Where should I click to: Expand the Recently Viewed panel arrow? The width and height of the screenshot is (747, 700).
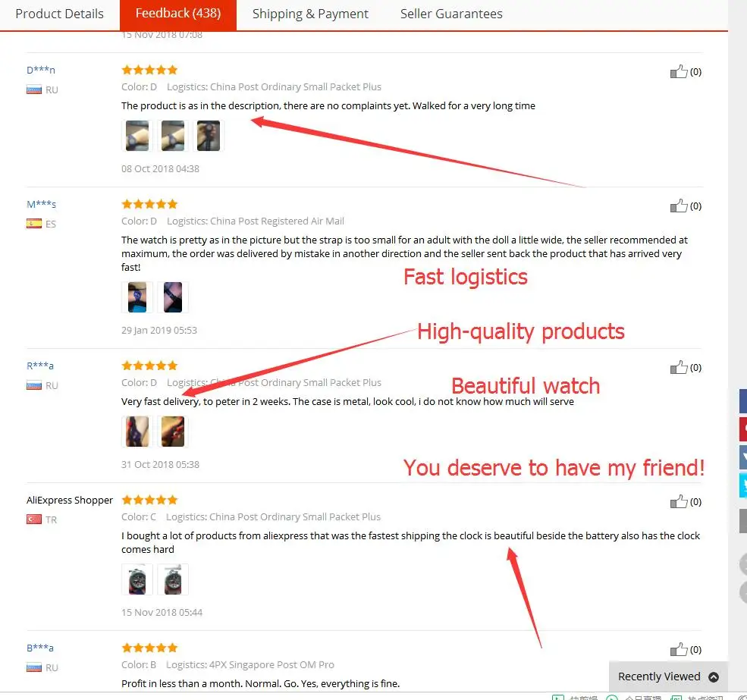[x=713, y=676]
